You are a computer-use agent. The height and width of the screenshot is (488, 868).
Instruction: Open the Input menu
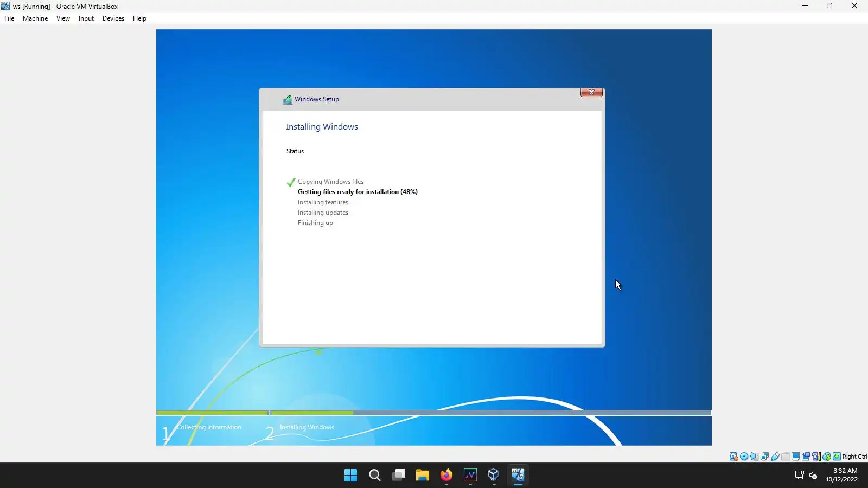[x=86, y=18]
